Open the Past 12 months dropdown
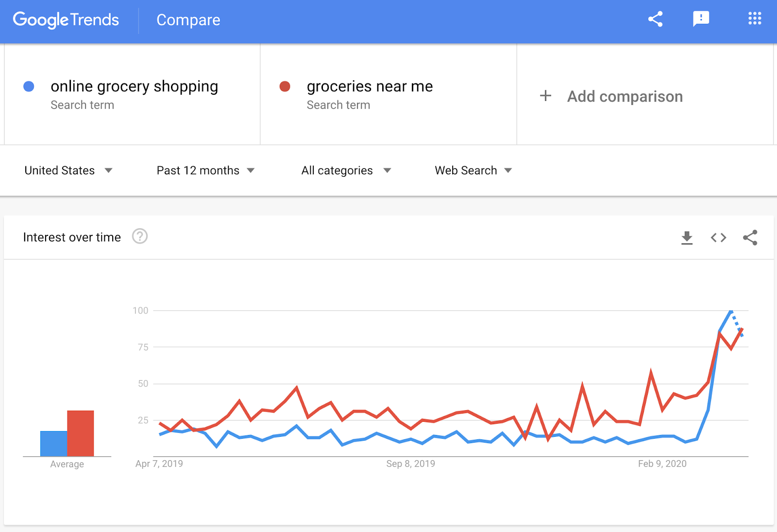The width and height of the screenshot is (777, 532). [x=205, y=170]
